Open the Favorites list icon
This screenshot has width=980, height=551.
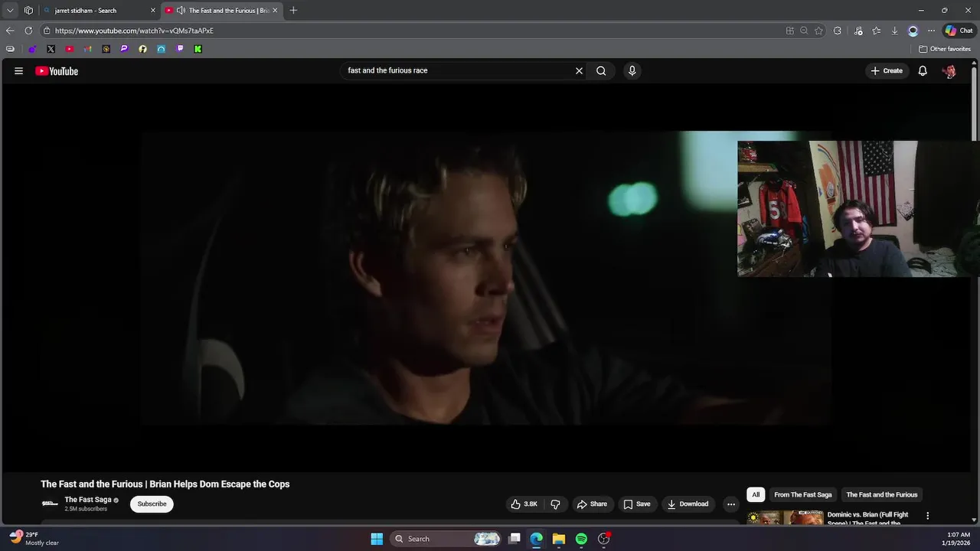tap(877, 31)
